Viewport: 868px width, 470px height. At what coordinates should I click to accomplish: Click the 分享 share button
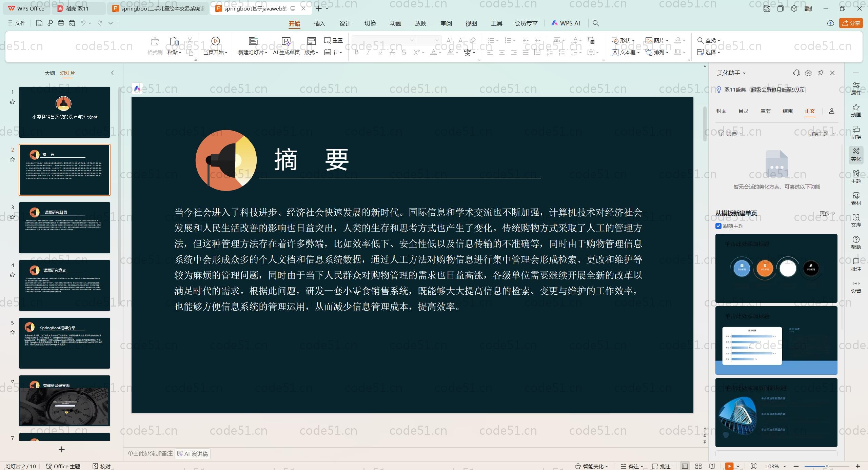(x=851, y=23)
